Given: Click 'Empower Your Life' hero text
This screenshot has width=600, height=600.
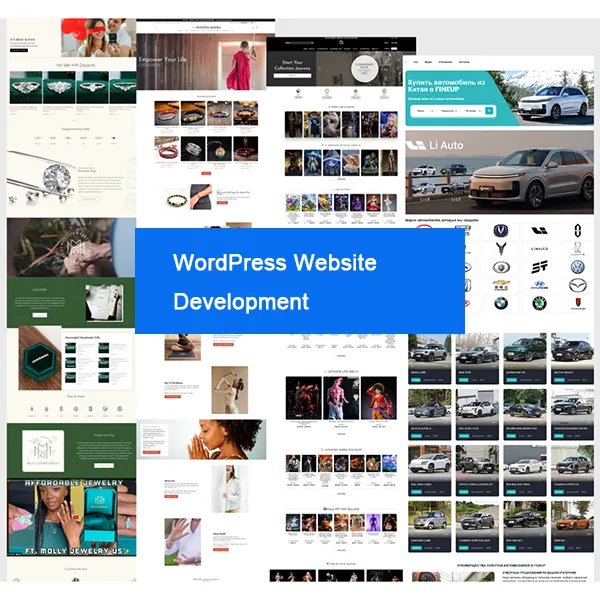Looking at the screenshot, I should (x=162, y=60).
